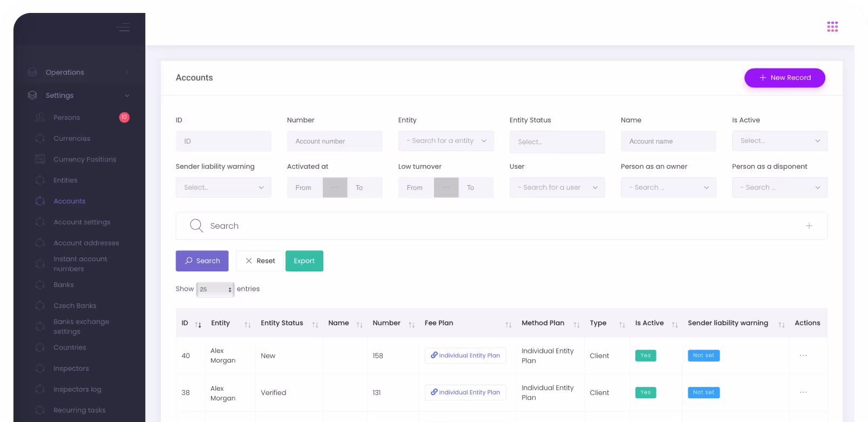Change the Show entries count dropdown
This screenshot has height=422, width=868.
215,289
